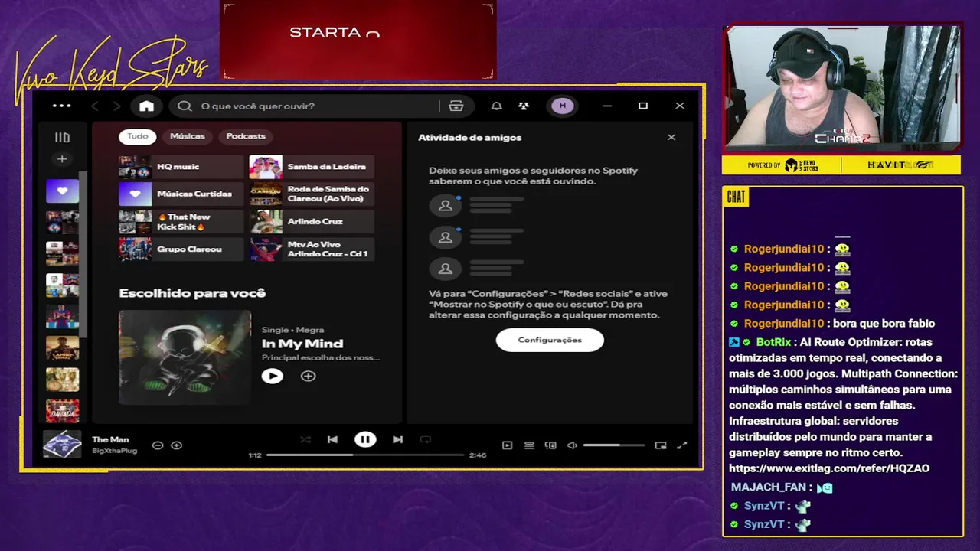This screenshot has height=551, width=980.
Task: Enter full screen mode
Action: 682,445
